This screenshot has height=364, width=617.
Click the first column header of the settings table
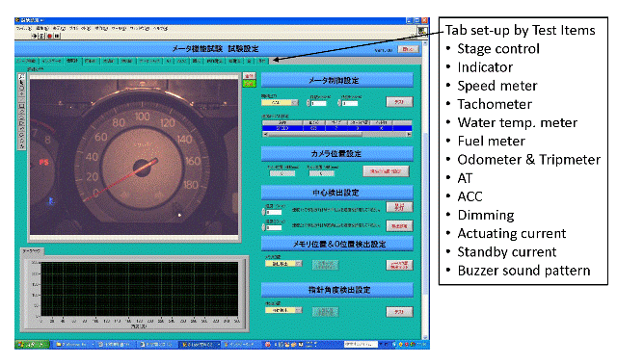(x=282, y=122)
